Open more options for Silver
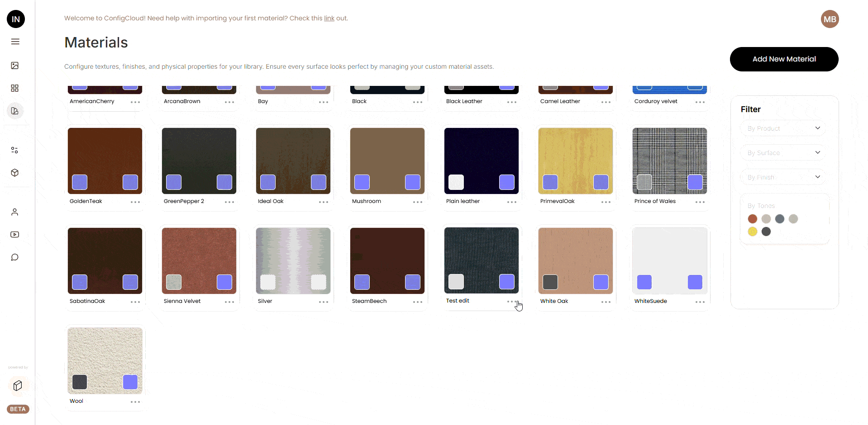868x425 pixels. [324, 302]
